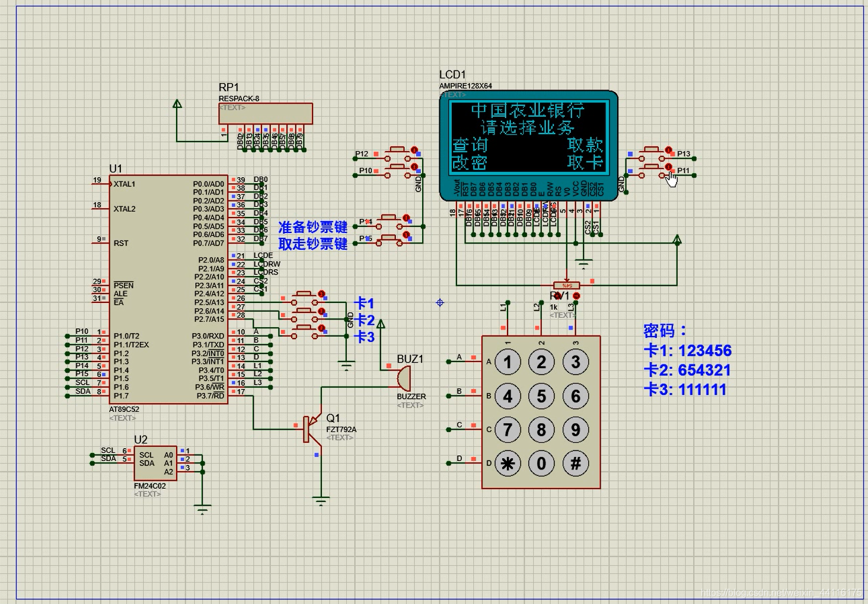Click the 密码： heading text

coord(666,330)
